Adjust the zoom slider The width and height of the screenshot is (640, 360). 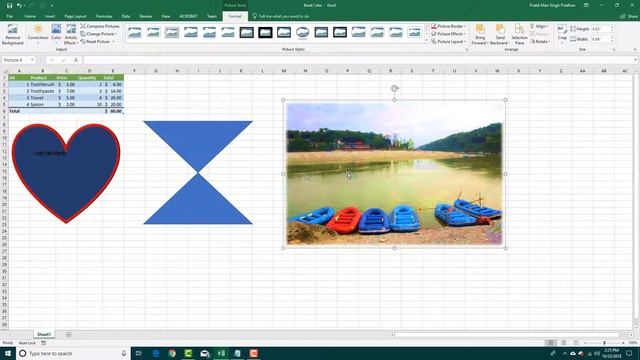(x=604, y=343)
